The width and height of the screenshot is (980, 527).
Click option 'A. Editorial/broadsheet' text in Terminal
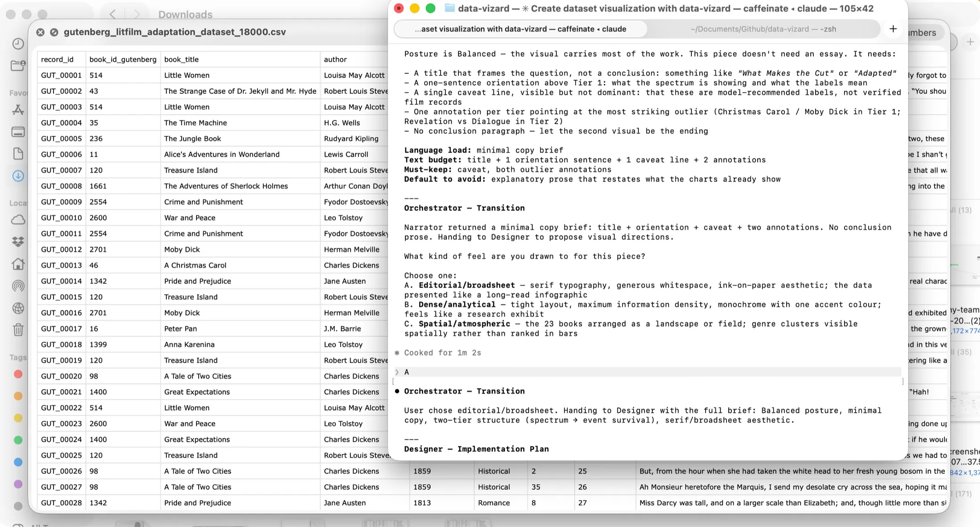pyautogui.click(x=459, y=285)
